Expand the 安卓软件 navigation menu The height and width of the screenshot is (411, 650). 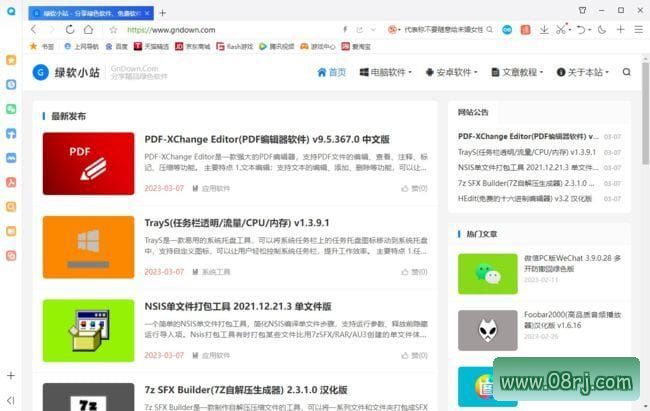(x=451, y=72)
